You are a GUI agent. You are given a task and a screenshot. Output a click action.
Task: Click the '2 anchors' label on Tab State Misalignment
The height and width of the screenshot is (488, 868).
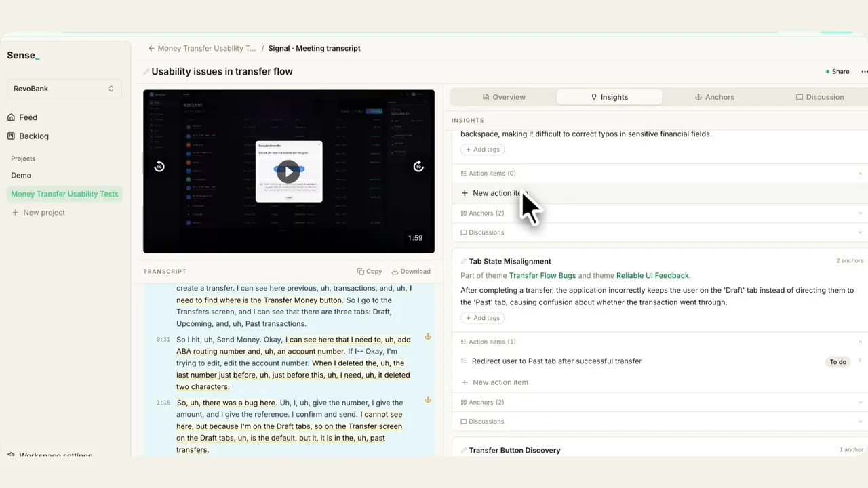click(850, 261)
